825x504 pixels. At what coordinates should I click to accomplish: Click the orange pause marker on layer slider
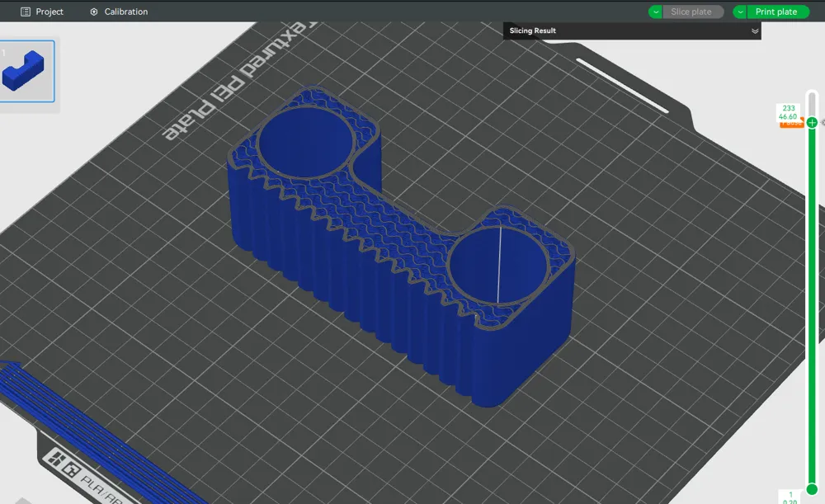[x=791, y=123]
